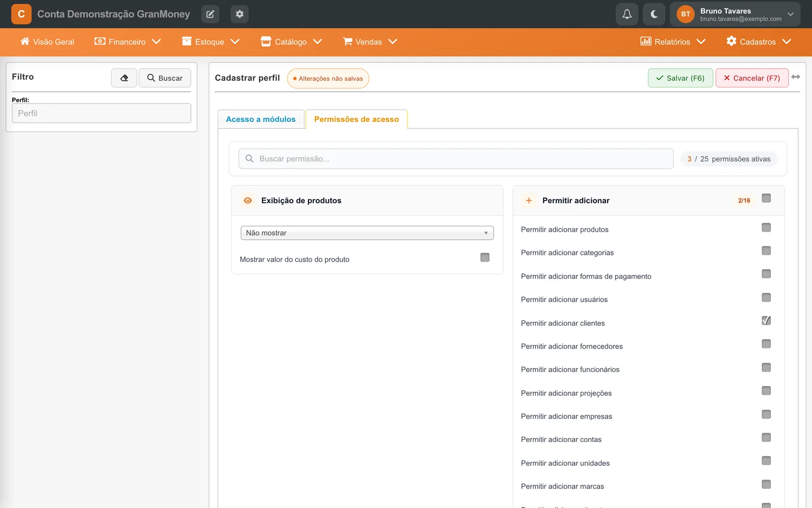This screenshot has width=812, height=508.
Task: Expand the Catálogo menu
Action: (291, 42)
